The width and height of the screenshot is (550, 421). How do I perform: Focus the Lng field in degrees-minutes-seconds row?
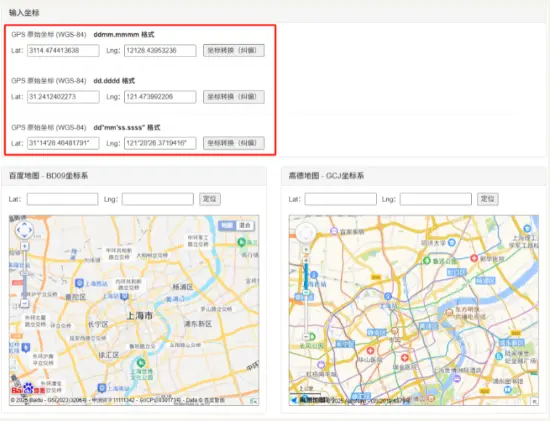[x=160, y=143]
